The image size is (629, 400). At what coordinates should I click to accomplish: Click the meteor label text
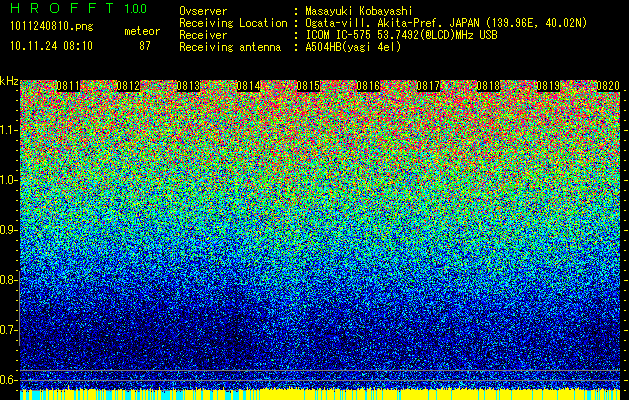pyautogui.click(x=142, y=31)
